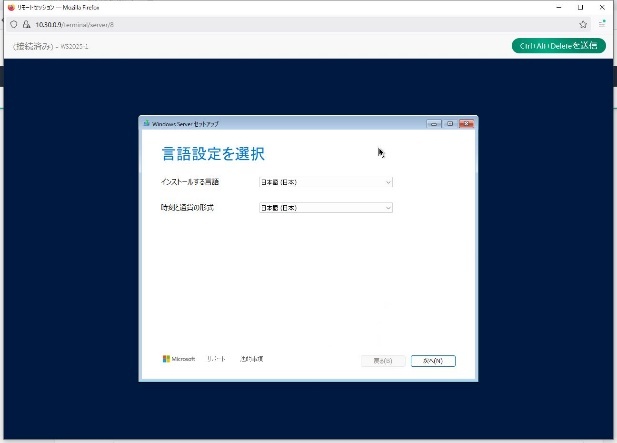Image resolution: width=617 pixels, height=443 pixels.
Task: Open the サポート link
Action: click(216, 358)
